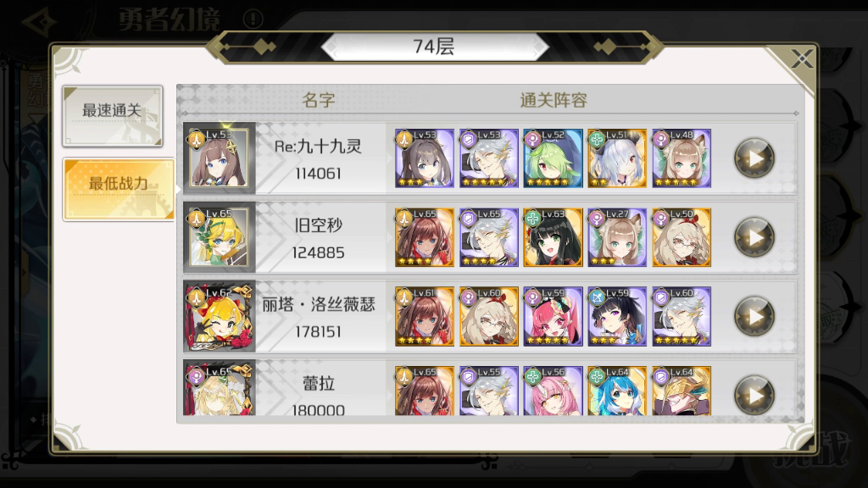Select the 最低战力 tab
Screen dimensions: 868x488
[x=119, y=189]
